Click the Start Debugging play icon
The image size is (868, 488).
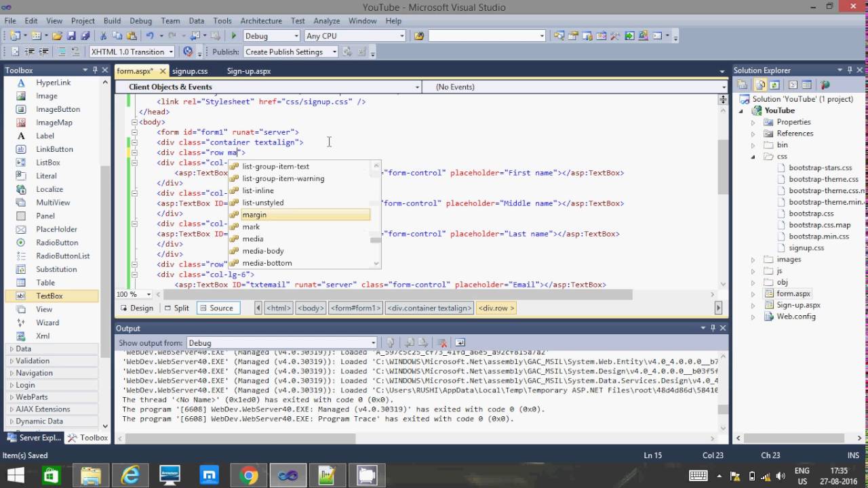click(x=234, y=36)
